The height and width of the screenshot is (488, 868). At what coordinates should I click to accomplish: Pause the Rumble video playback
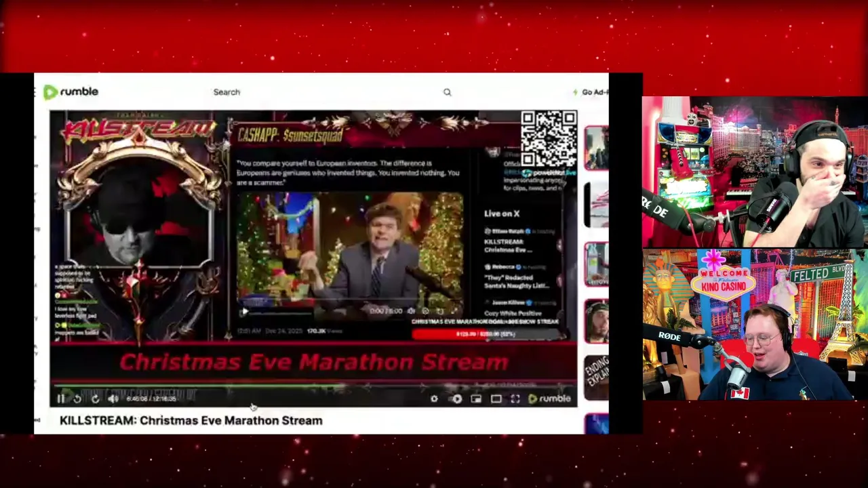click(x=61, y=399)
